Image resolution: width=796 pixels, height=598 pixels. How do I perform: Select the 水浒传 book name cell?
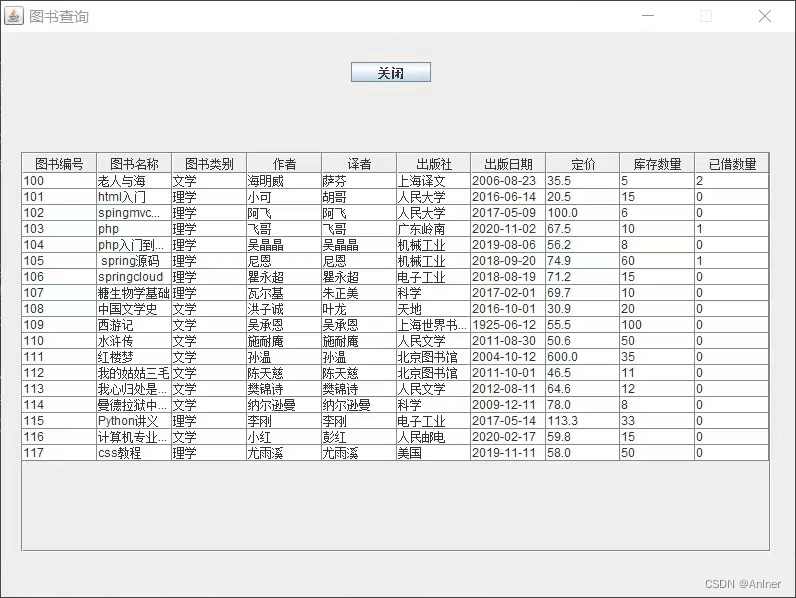[x=134, y=341]
